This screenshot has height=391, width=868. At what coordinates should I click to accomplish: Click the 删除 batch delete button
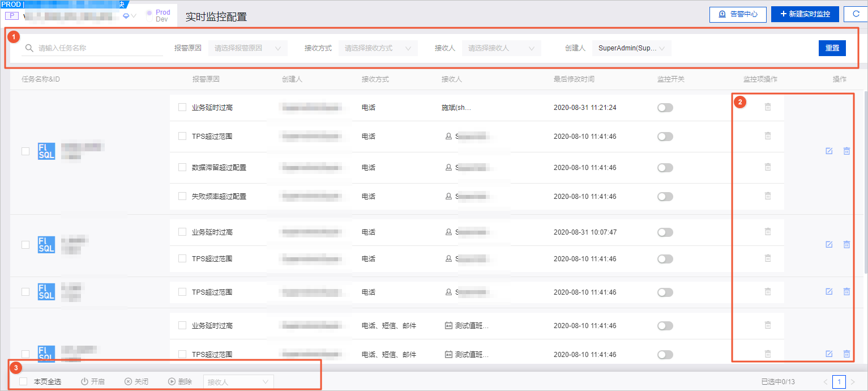180,382
